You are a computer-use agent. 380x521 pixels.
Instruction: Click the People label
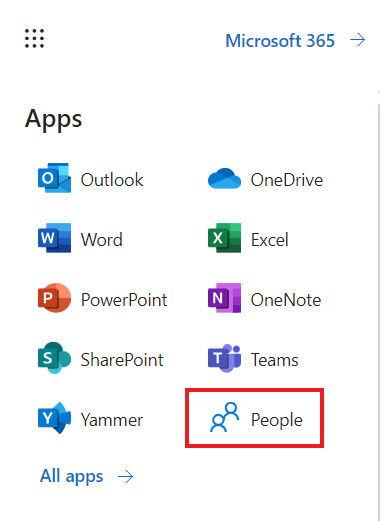tap(277, 420)
